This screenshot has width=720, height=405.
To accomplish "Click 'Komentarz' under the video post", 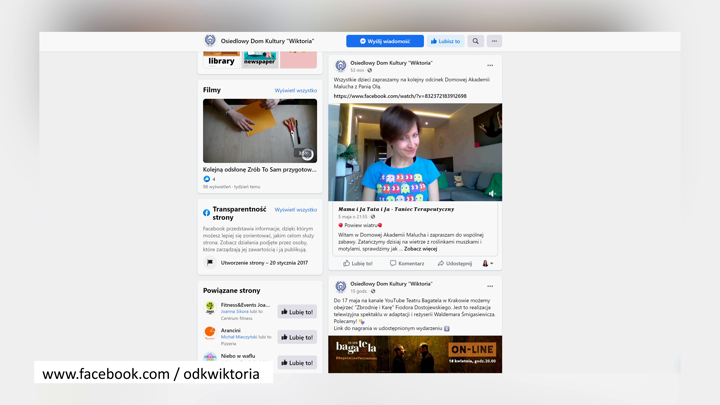I will point(407,263).
